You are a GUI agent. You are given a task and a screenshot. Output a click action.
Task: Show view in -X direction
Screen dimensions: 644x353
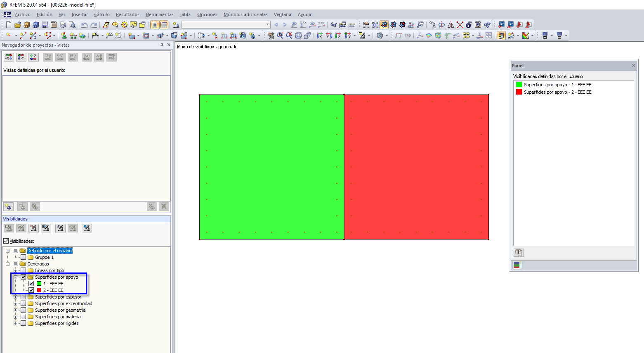click(x=9, y=57)
